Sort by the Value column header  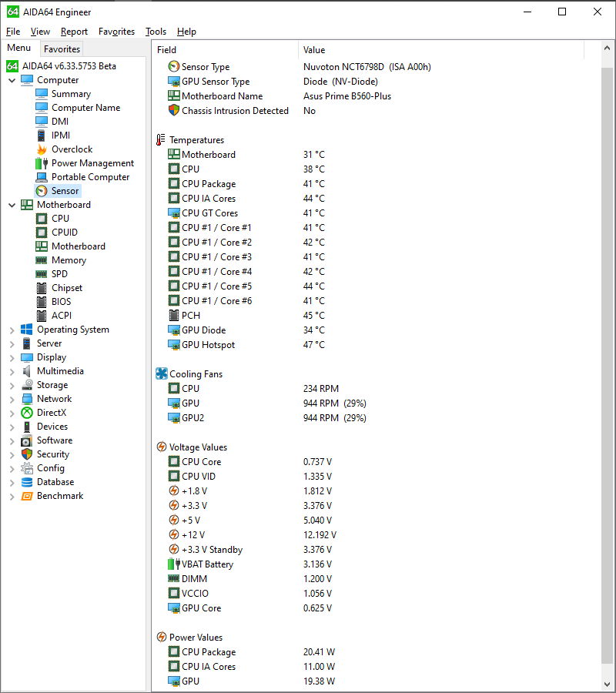point(441,50)
